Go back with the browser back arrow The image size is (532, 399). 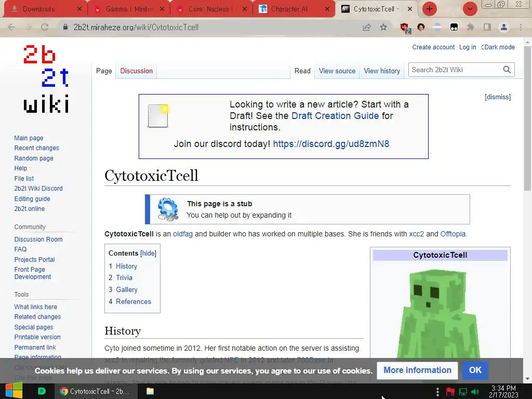(11, 27)
